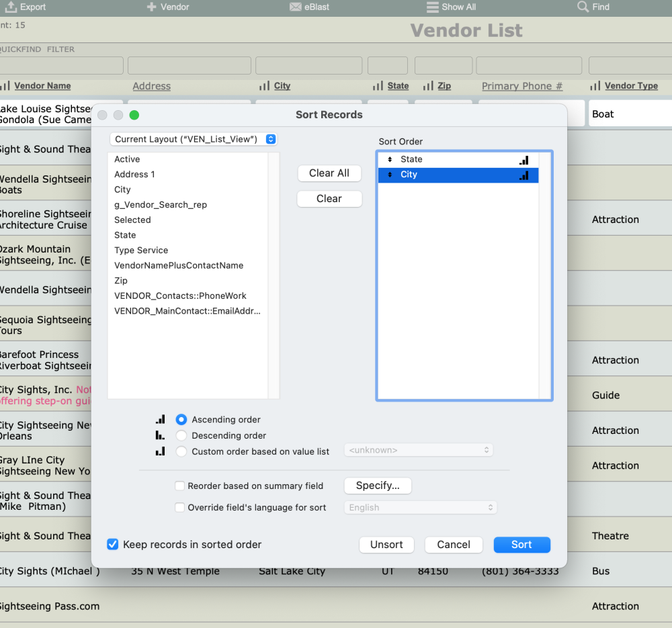Image resolution: width=672 pixels, height=628 pixels.
Task: Click the State quickfind filter field
Action: (388, 66)
